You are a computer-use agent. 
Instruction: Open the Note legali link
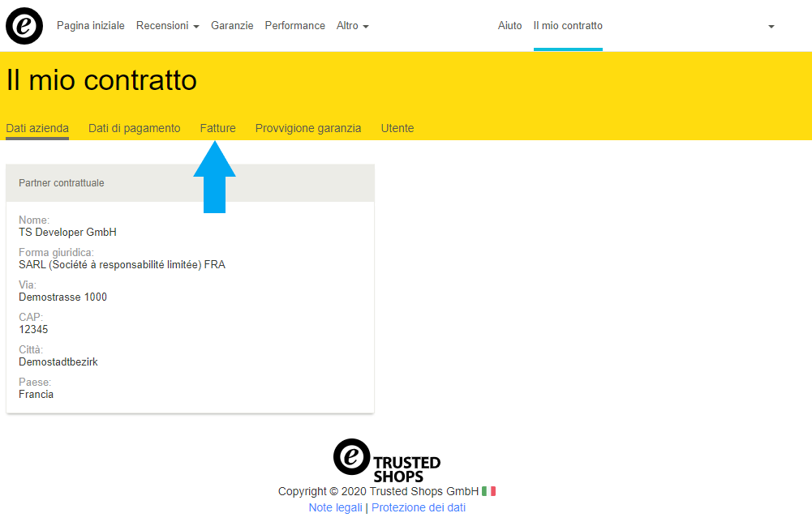tap(336, 507)
